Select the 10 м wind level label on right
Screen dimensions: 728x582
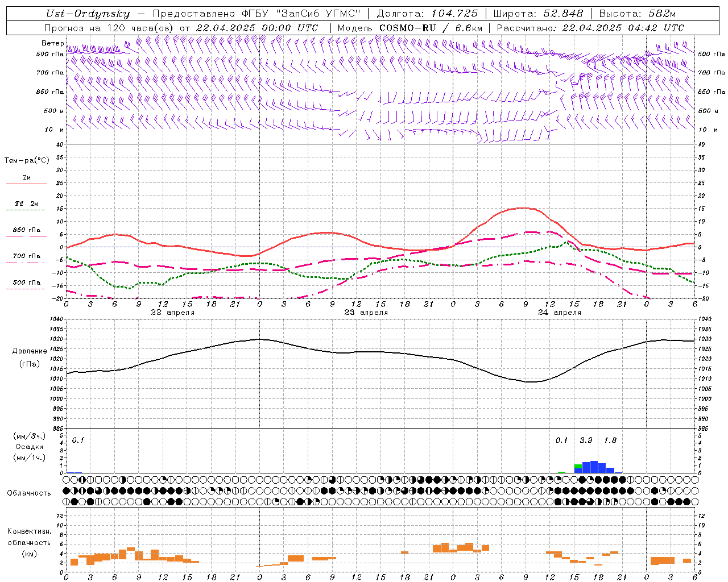tap(708, 130)
